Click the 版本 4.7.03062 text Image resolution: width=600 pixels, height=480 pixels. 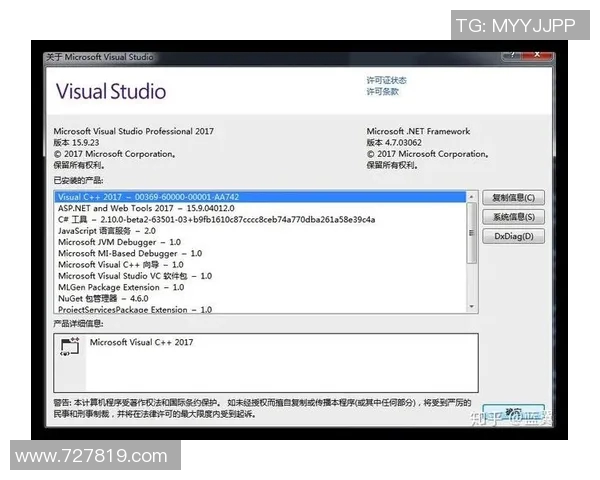(x=394, y=143)
